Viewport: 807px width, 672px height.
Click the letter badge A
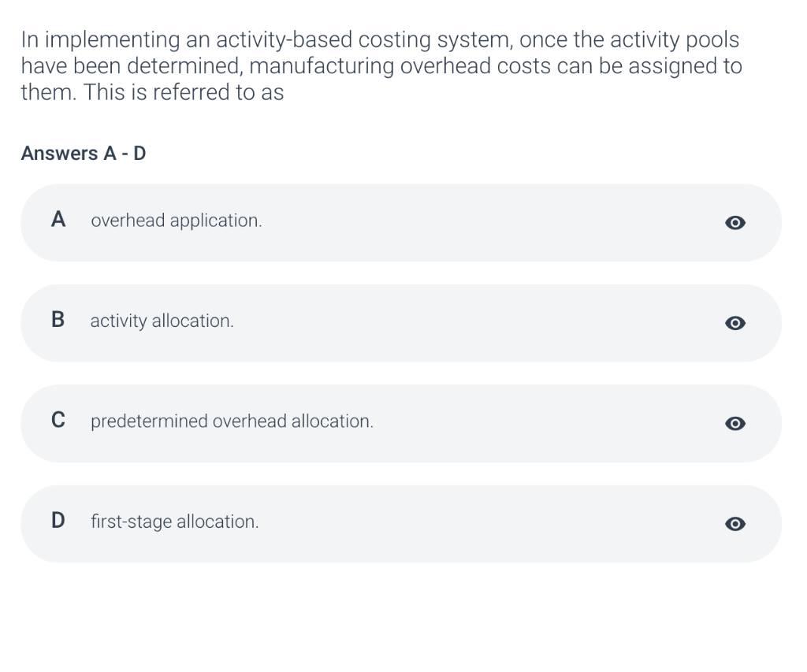pos(58,220)
